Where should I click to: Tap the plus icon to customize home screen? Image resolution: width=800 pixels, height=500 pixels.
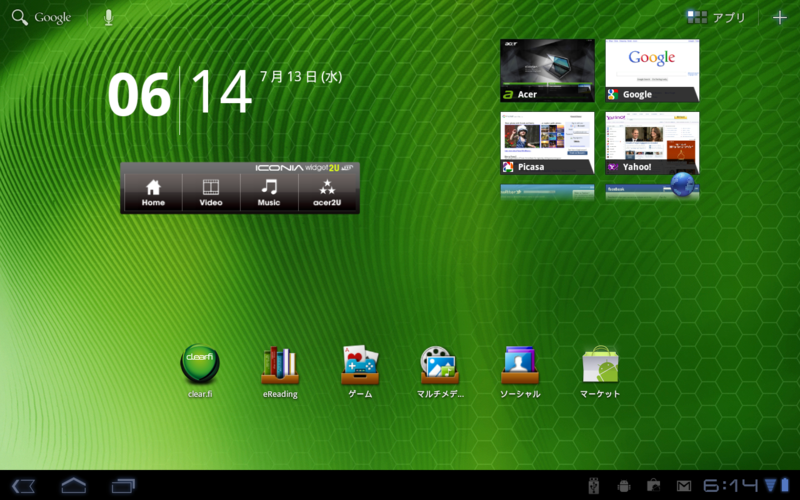point(780,17)
